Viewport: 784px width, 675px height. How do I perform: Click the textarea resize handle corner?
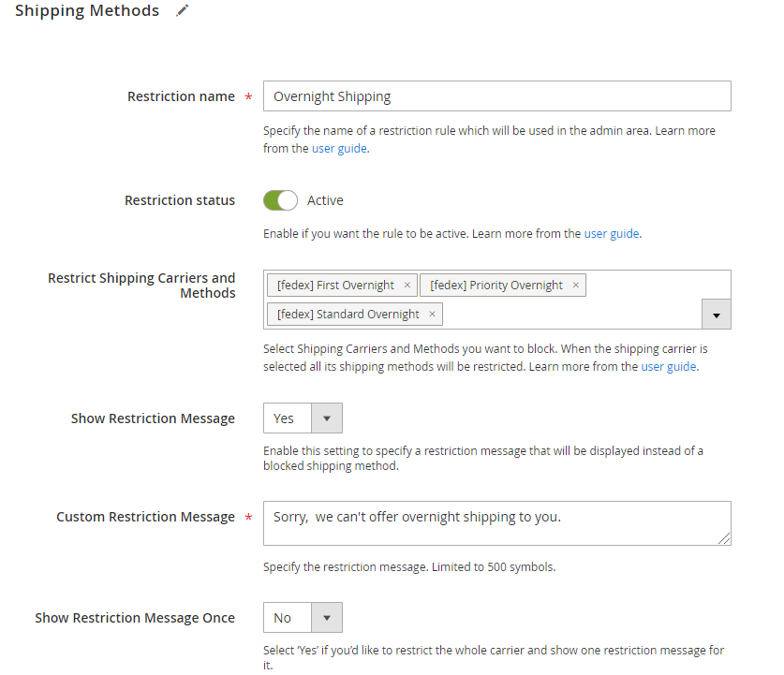point(724,538)
